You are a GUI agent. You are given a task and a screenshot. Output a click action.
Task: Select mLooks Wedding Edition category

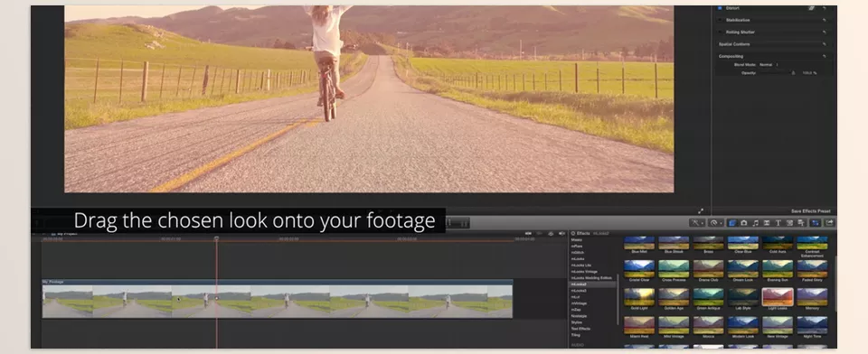[591, 277]
